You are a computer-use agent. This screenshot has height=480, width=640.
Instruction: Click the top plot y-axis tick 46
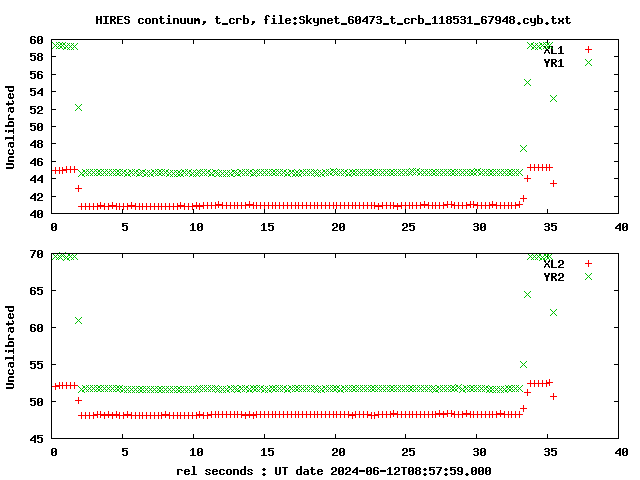click(x=36, y=162)
